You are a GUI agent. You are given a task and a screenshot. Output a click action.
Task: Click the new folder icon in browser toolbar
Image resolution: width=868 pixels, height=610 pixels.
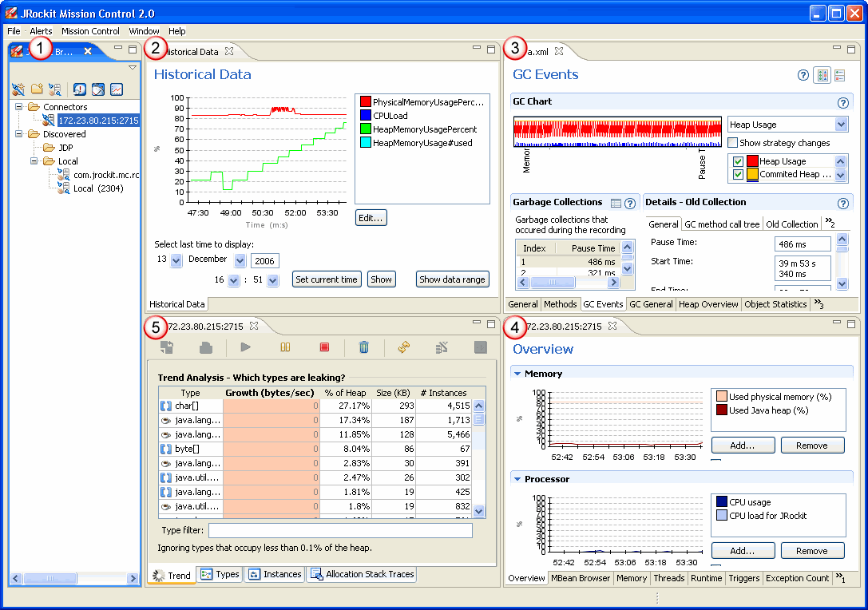coord(37,89)
